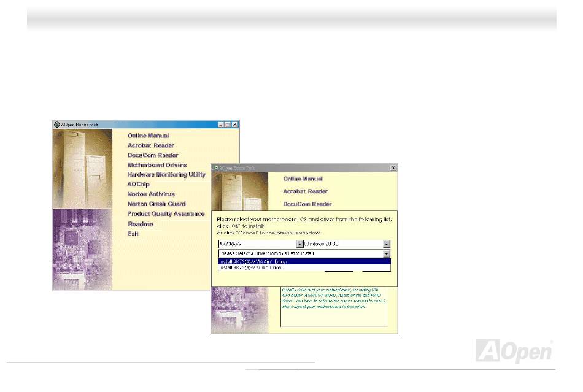The width and height of the screenshot is (583, 392).
Task: Maximize the left AOpen Bonus Pack window
Action: [228, 125]
